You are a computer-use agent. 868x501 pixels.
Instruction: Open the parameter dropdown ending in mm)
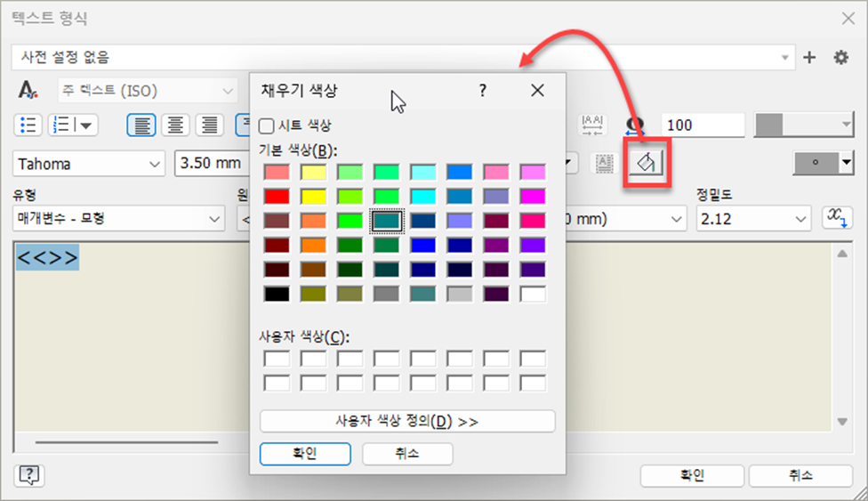click(676, 219)
